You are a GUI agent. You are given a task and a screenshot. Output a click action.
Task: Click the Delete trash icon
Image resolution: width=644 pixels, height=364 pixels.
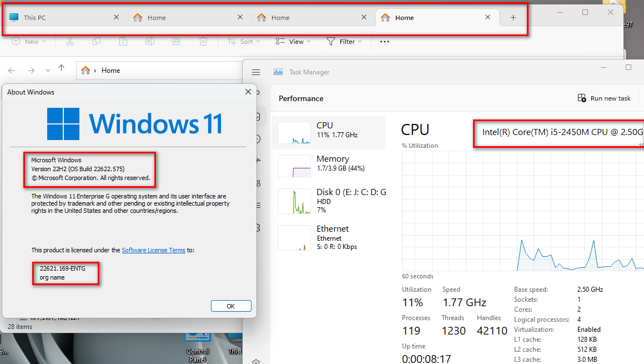click(203, 42)
